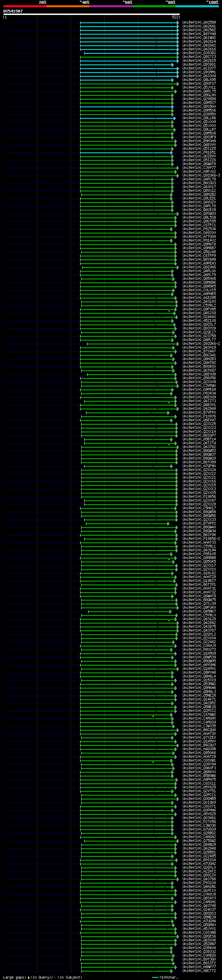The height and width of the screenshot is (980, 222).
Task: Click the orange ~40% identity legend segment
Action: (68, 6)
